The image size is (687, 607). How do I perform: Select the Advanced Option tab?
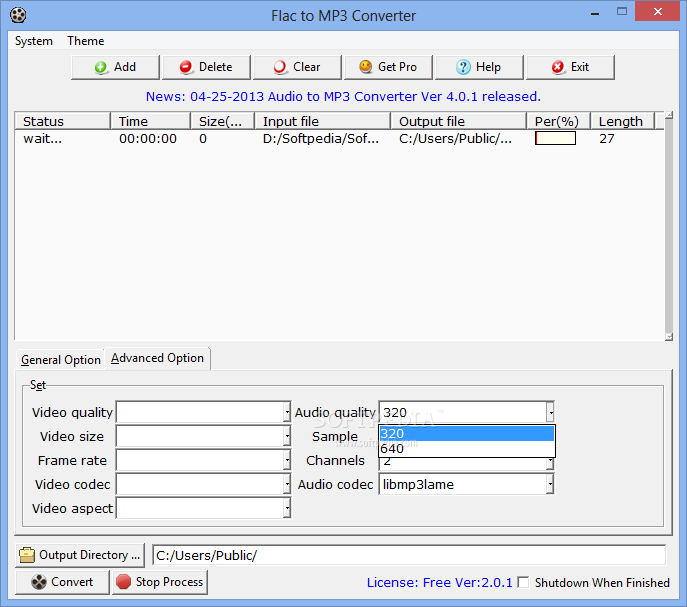click(x=157, y=358)
